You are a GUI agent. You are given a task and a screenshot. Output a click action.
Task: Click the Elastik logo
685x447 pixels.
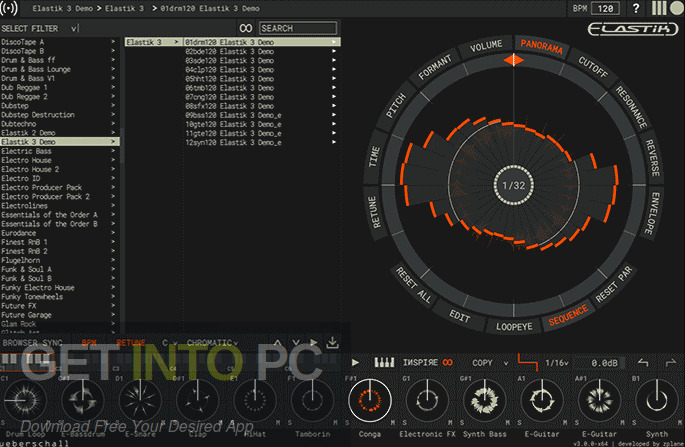(633, 29)
